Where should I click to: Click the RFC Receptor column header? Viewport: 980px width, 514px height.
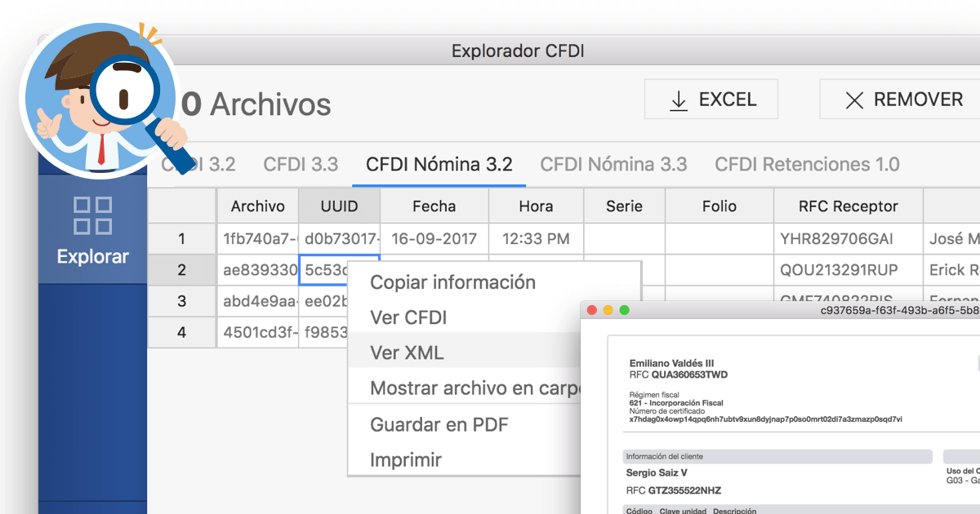(849, 206)
